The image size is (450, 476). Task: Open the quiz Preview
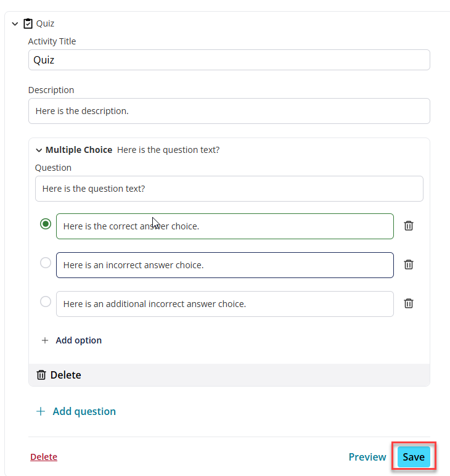click(367, 457)
